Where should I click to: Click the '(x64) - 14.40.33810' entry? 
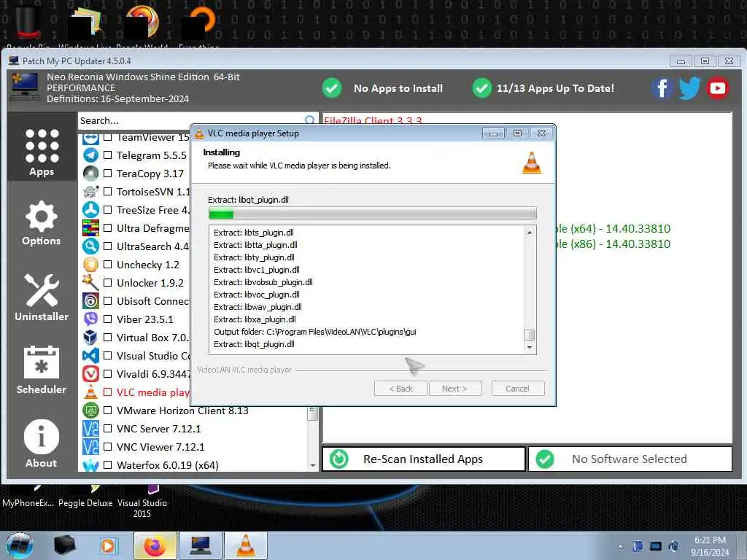point(612,228)
